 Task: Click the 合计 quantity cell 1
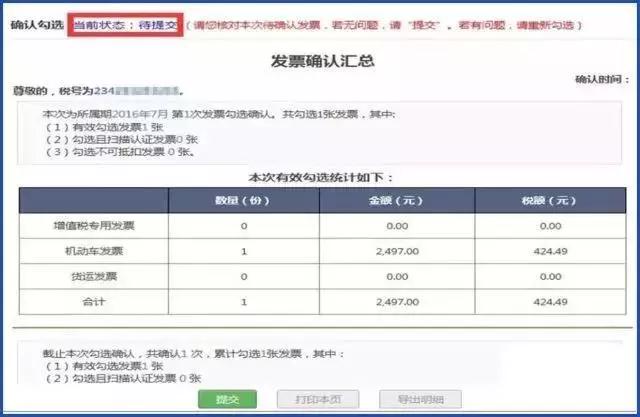point(244,302)
